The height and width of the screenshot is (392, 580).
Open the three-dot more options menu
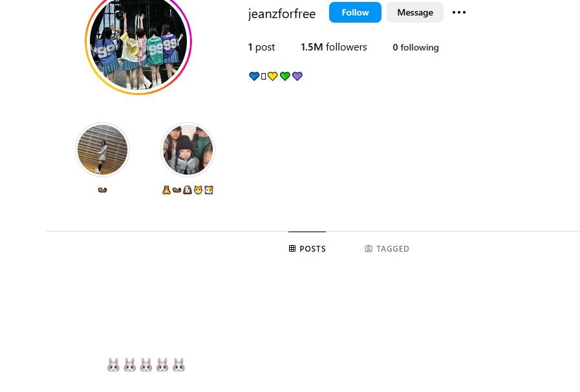coord(458,12)
